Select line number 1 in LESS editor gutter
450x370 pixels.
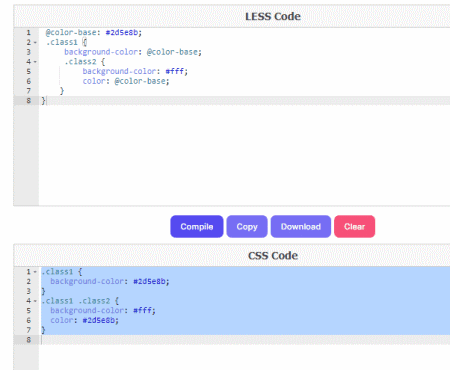[29, 33]
